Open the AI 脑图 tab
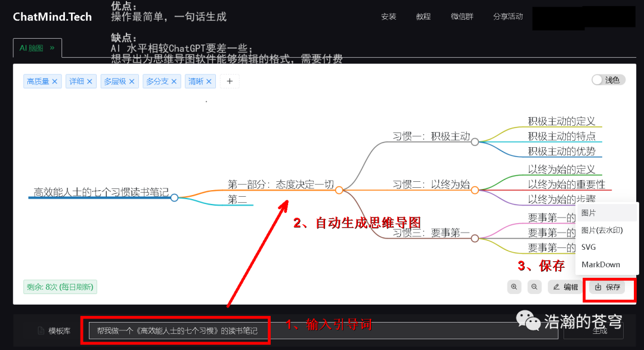Viewport: 644px width, 350px height. coord(38,48)
